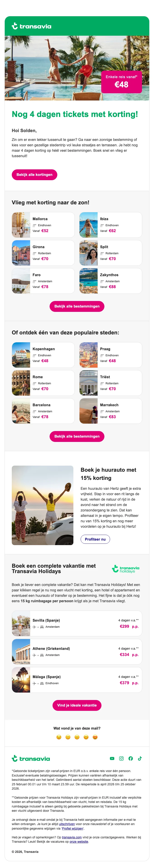The height and width of the screenshot is (868, 154).
Task: Rate the mail with the saddest emoji
Action: tap(59, 737)
